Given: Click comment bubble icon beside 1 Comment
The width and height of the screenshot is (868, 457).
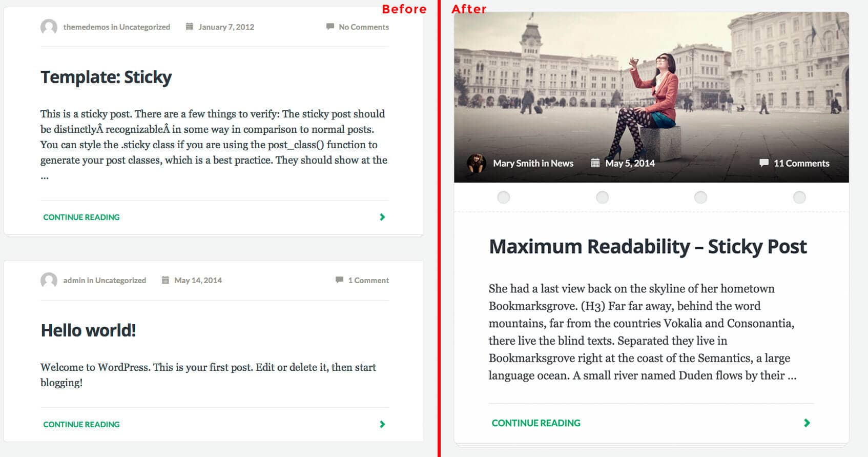Looking at the screenshot, I should (339, 280).
